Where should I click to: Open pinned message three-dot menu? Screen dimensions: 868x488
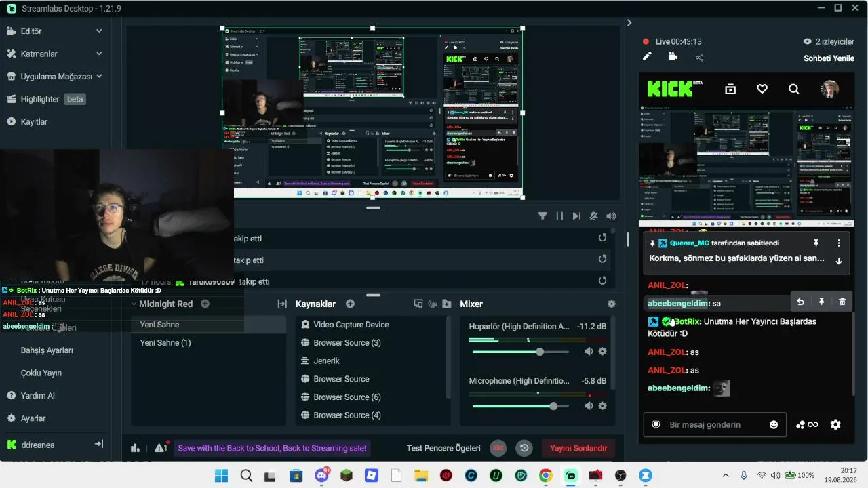pyautogui.click(x=839, y=243)
